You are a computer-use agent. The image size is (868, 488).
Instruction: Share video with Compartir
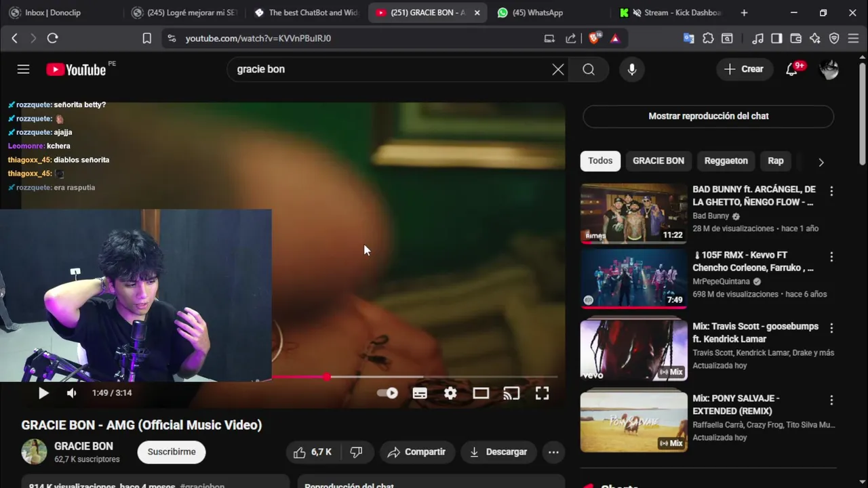click(x=416, y=452)
